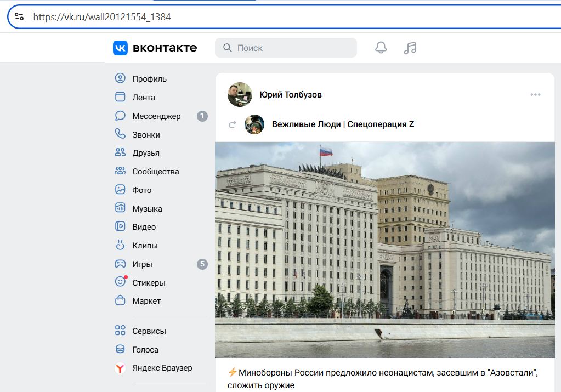The image size is (561, 392).
Task: Click the Стикеры smiley icon
Action: coord(121,281)
